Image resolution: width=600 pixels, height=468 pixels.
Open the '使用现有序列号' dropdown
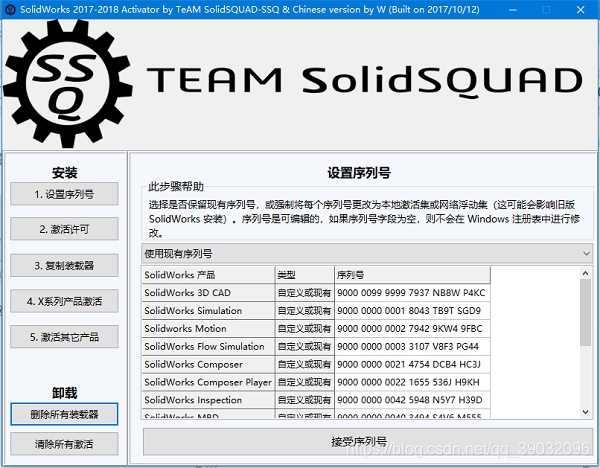click(367, 253)
